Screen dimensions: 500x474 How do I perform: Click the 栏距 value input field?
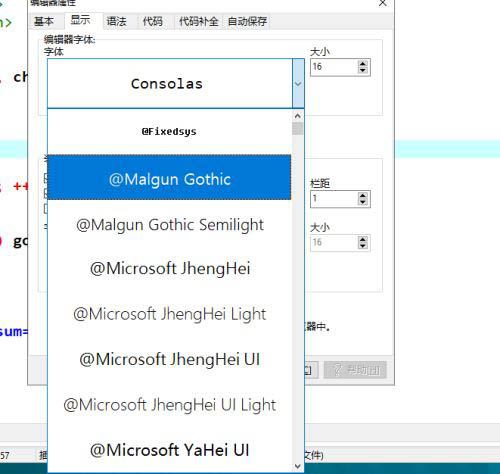tap(334, 199)
